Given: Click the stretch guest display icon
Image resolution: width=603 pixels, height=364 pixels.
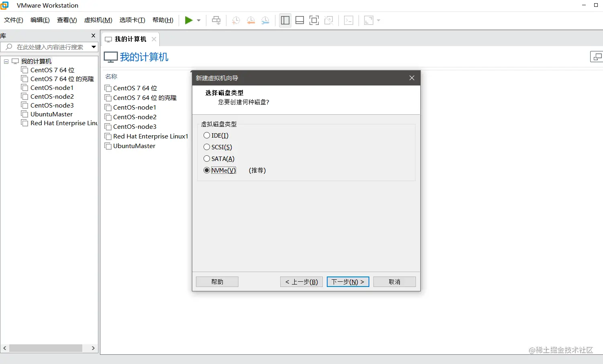Looking at the screenshot, I should (369, 20).
